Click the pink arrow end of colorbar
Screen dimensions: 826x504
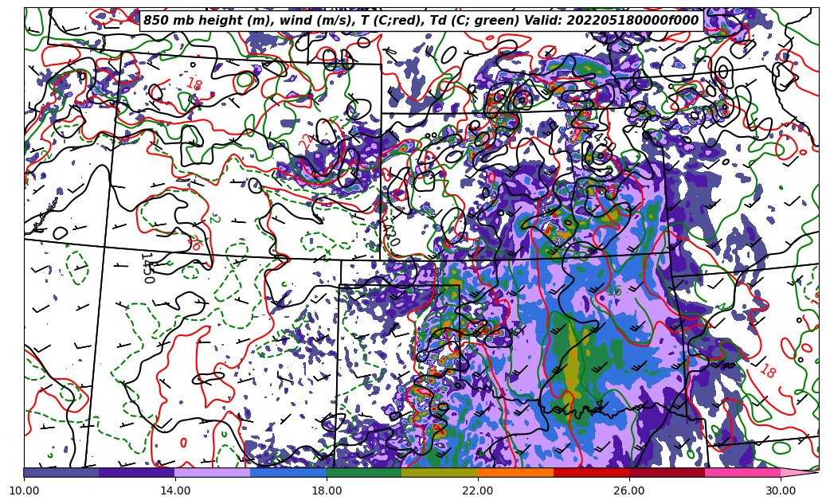coord(801,472)
